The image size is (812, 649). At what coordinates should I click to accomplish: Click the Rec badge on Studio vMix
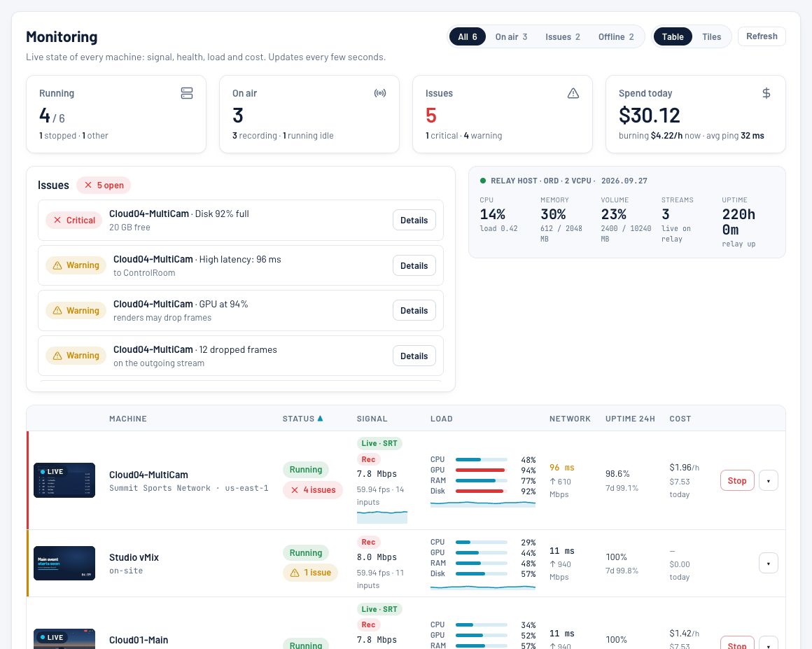coord(369,542)
